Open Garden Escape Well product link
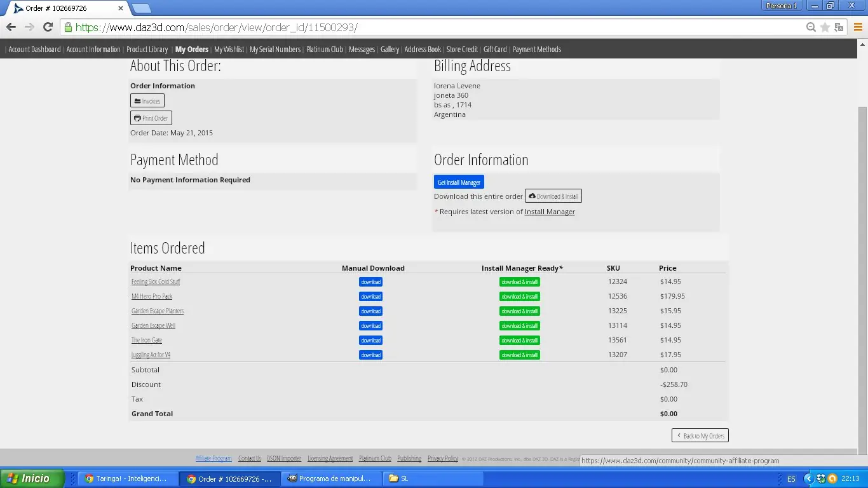Image resolution: width=868 pixels, height=488 pixels. (153, 325)
